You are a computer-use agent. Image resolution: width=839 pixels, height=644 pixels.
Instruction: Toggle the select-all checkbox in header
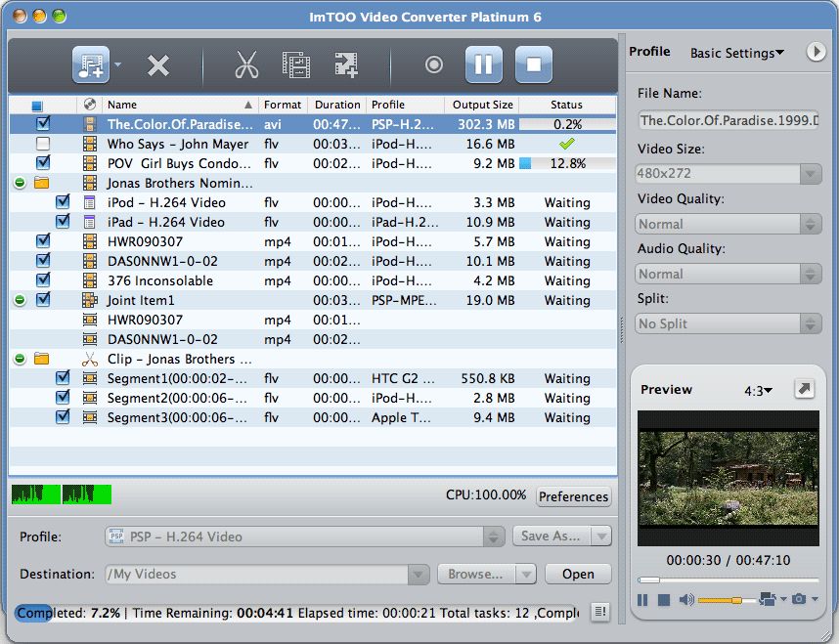[37, 106]
